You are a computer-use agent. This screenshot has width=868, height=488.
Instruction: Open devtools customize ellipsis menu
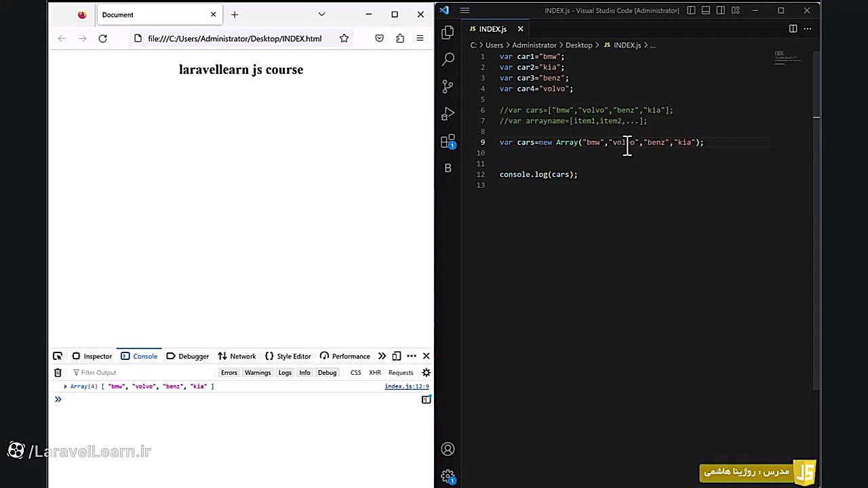coord(412,356)
